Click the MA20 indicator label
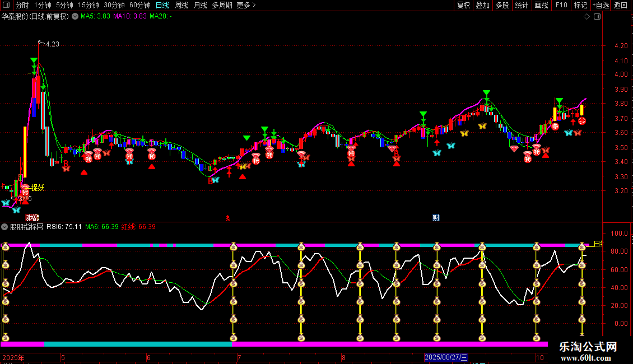This screenshot has width=633, height=364. 161,16
